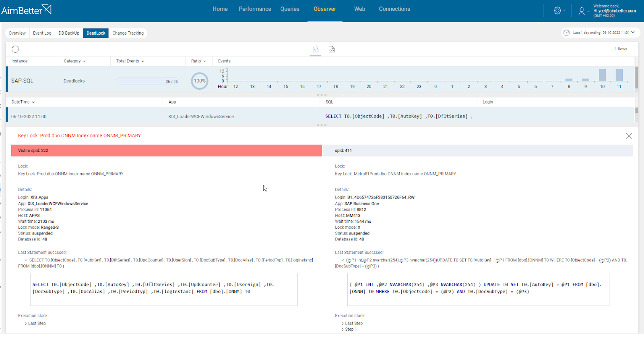Screen dimensions: 644x342
Task: Click the drag handle below Events chart
Action: click(x=322, y=95)
